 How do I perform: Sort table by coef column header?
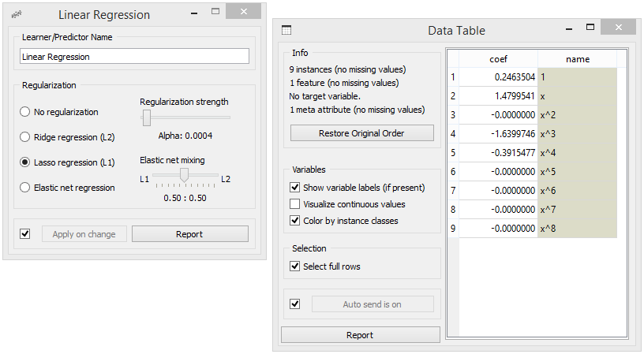498,59
